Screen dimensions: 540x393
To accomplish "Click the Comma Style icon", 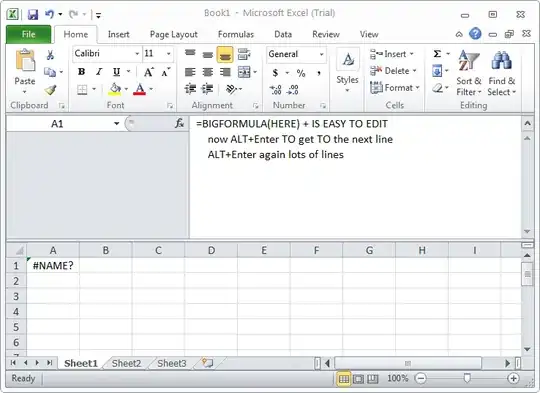I will (x=319, y=73).
